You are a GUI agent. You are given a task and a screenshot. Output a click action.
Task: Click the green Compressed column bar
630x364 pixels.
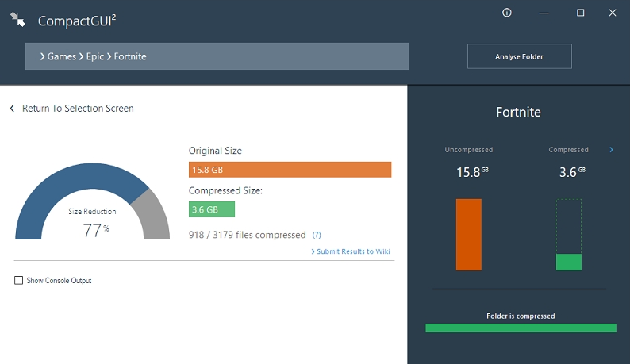pyautogui.click(x=569, y=262)
